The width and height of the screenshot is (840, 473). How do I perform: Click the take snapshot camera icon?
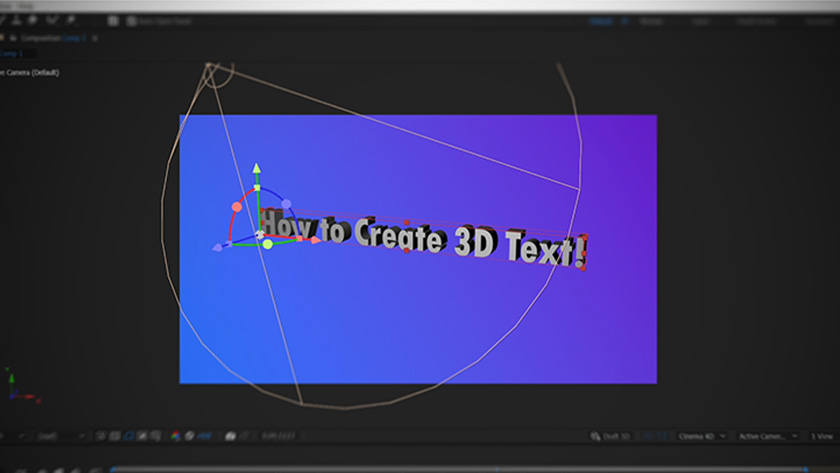coord(231,436)
